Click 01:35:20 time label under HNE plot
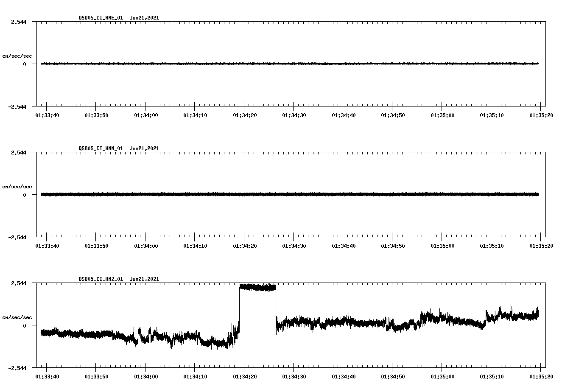 [541, 115]
